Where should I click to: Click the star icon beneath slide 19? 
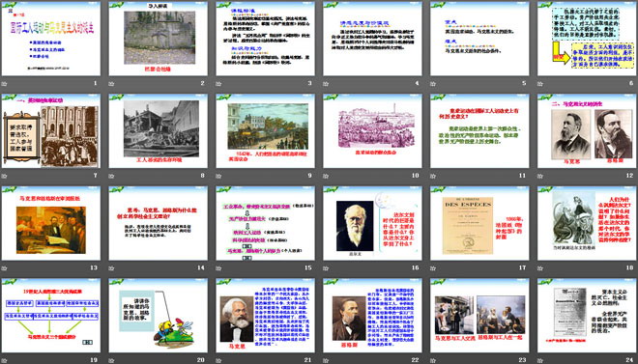(5, 360)
